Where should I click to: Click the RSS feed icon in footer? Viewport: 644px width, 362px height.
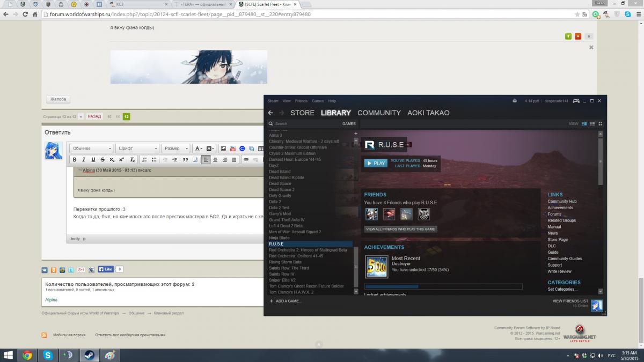click(x=45, y=335)
